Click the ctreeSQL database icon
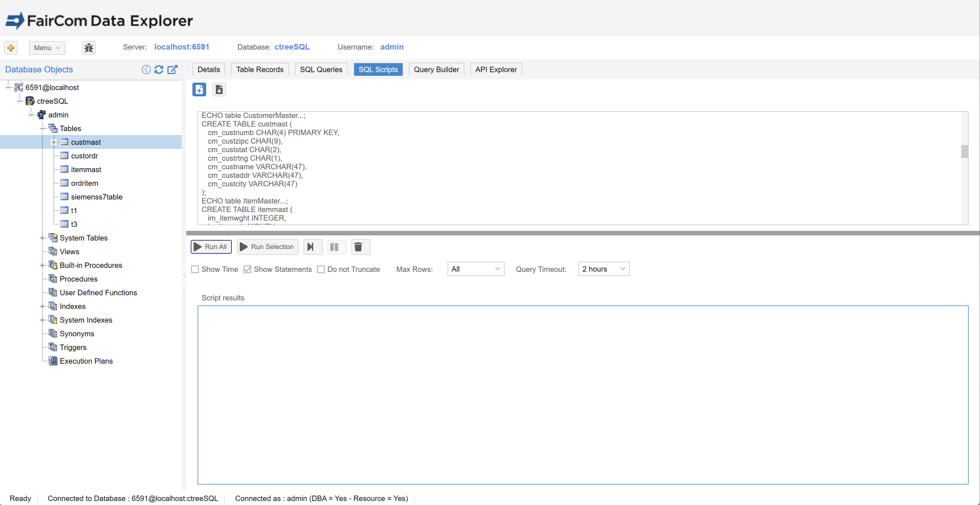 pyautogui.click(x=30, y=101)
